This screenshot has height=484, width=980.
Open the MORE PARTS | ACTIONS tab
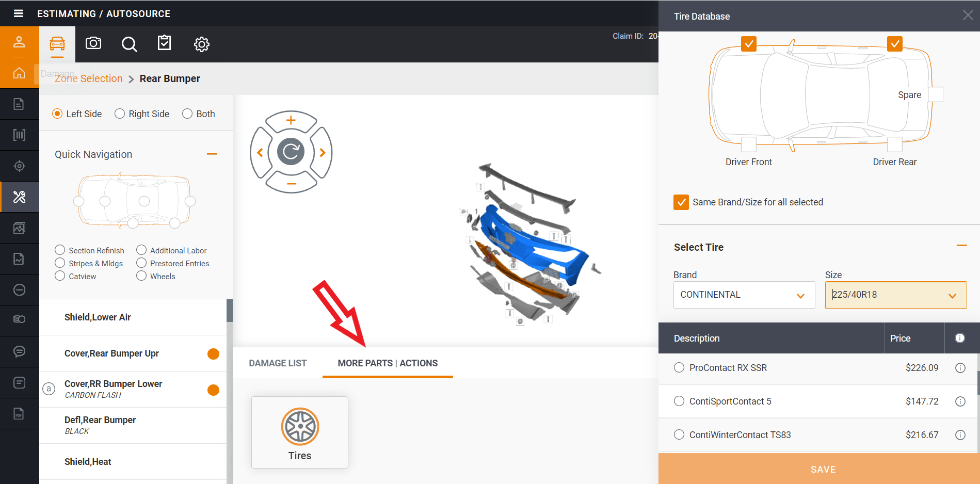click(387, 363)
